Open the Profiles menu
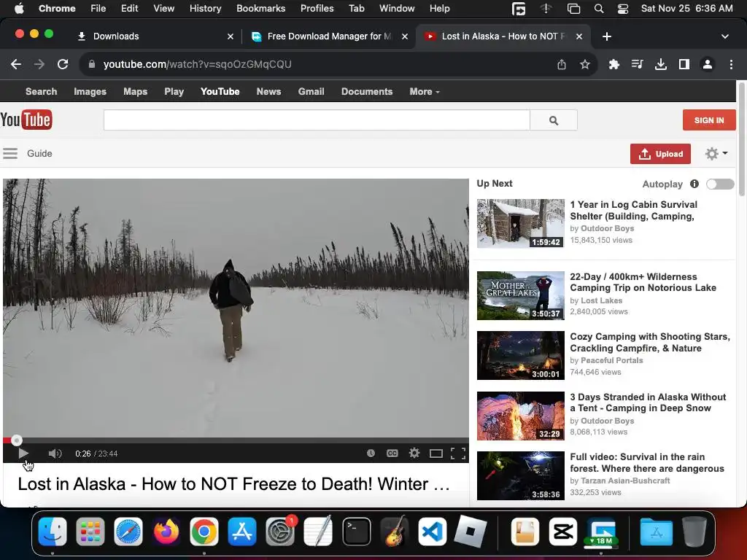747x560 pixels. click(x=317, y=8)
